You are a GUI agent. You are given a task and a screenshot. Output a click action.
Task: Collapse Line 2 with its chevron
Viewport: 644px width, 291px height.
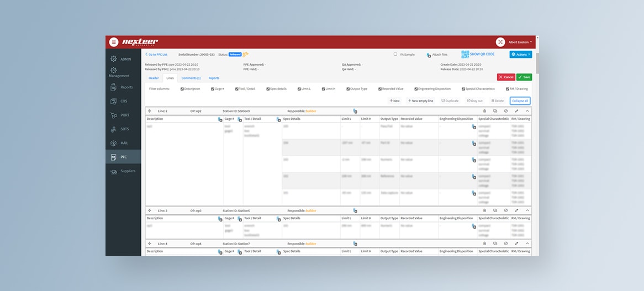[527, 111]
